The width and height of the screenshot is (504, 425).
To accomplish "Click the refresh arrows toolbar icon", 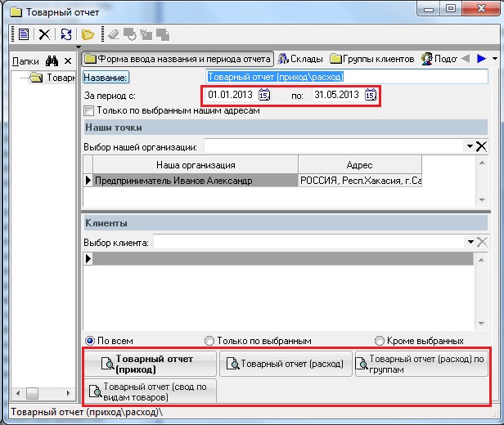I will [x=66, y=34].
